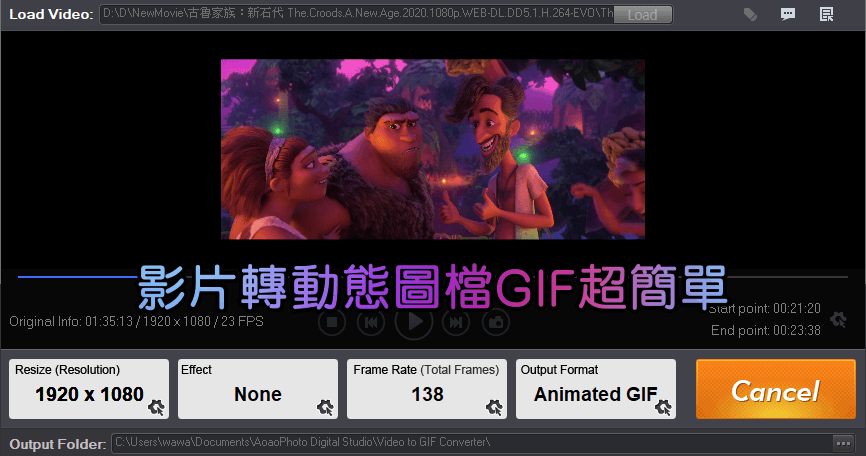Click the End point 00:23:38 text
This screenshot has height=456, width=866.
[x=766, y=330]
